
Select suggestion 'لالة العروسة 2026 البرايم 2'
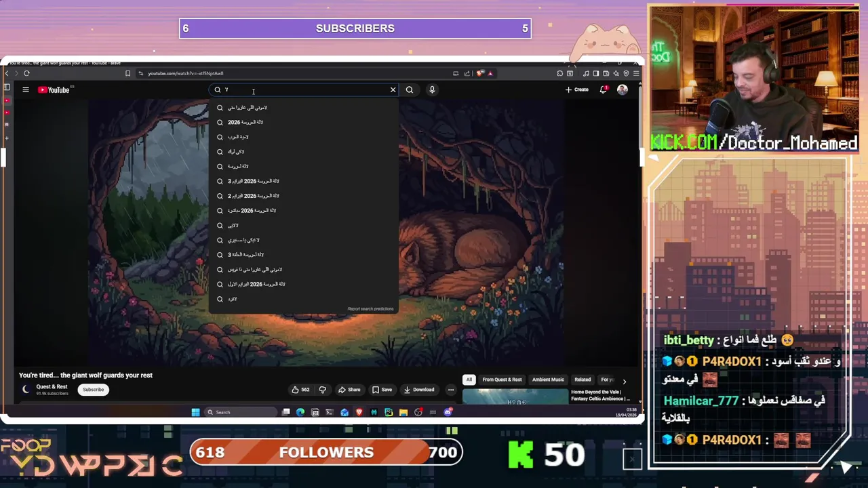[304, 196]
